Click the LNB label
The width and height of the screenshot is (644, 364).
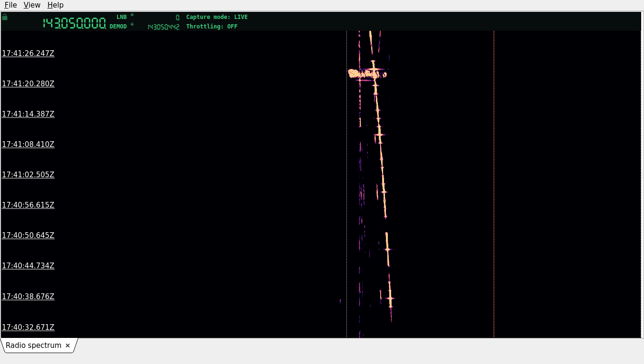pos(122,17)
